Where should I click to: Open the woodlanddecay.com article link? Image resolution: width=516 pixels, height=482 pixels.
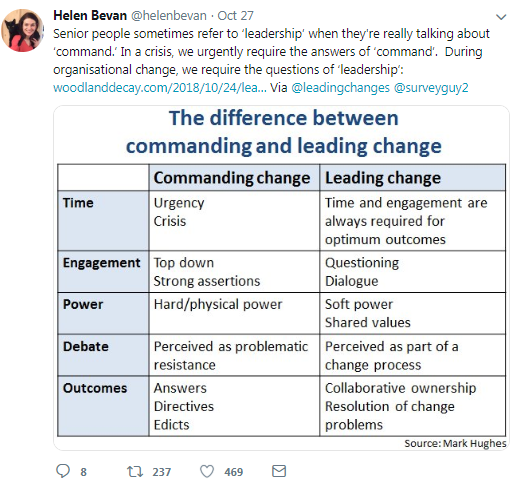coord(160,88)
